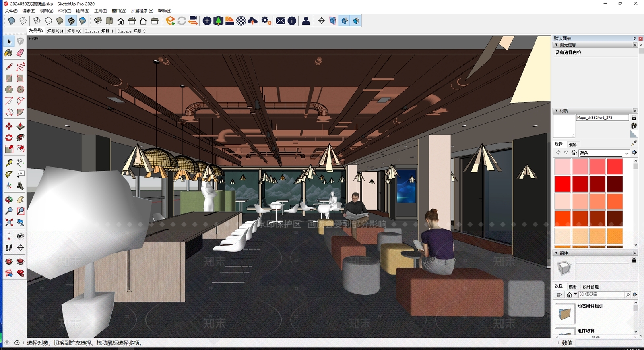
Task: Activate the Move tool
Action: click(x=9, y=126)
